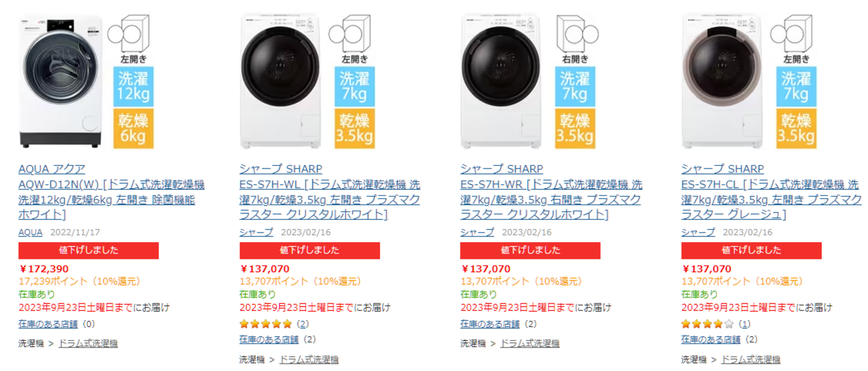
Task: Click the five-star rating of ES-S7H-WL
Action: [x=266, y=324]
